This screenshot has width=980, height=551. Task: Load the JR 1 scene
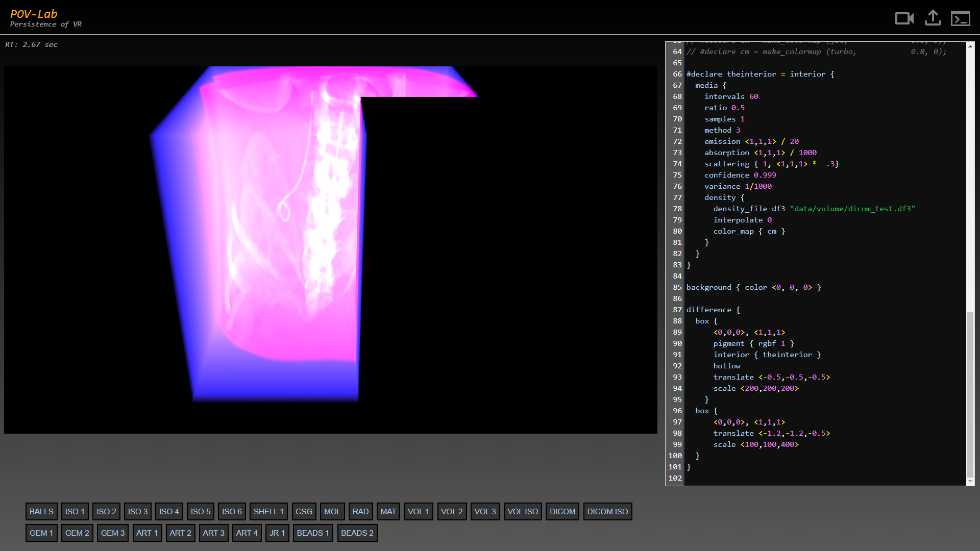(x=277, y=533)
